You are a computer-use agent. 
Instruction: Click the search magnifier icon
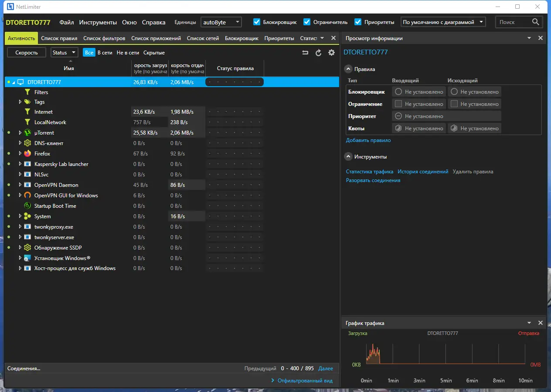[536, 22]
